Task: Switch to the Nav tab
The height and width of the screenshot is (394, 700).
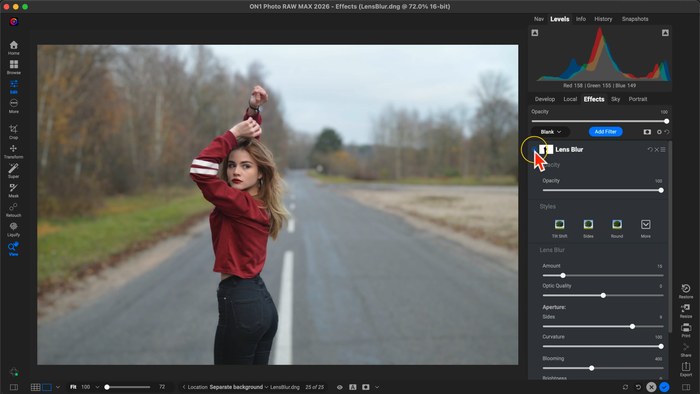Action: click(x=539, y=19)
